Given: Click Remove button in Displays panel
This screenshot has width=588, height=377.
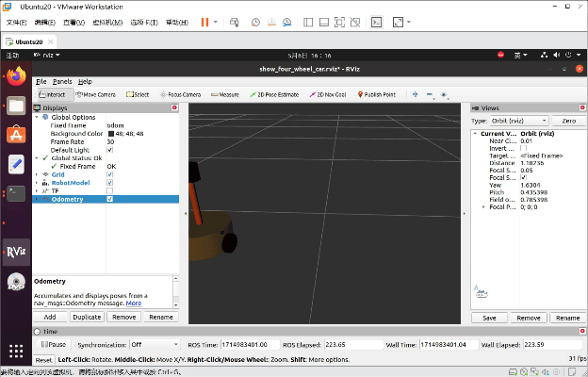Looking at the screenshot, I should (x=124, y=317).
